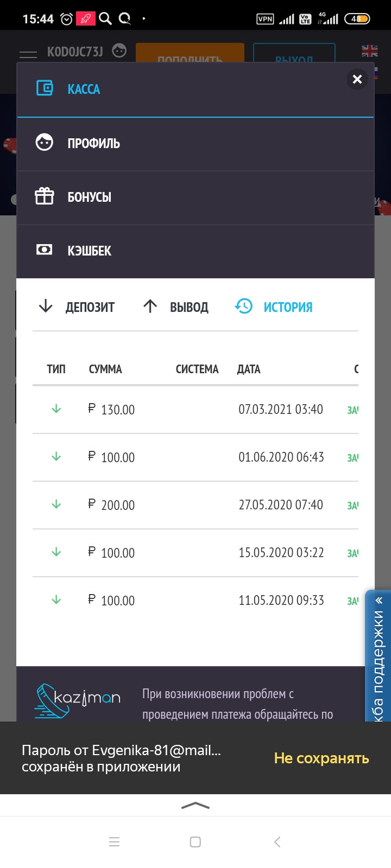Open the Профиль face icon
Screen dimensions: 391x868
pyautogui.click(x=45, y=143)
